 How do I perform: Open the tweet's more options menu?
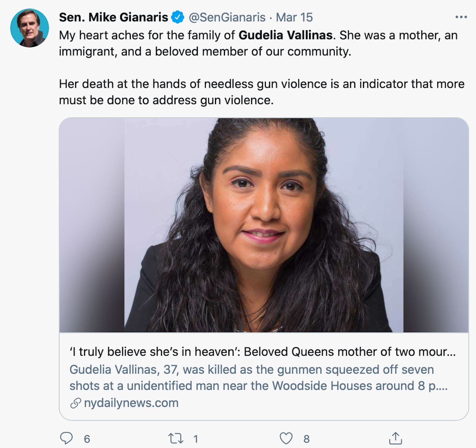[x=461, y=17]
